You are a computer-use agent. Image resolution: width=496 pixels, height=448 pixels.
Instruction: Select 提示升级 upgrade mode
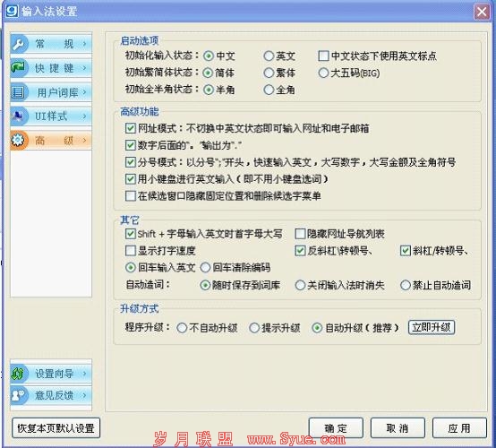tap(254, 328)
